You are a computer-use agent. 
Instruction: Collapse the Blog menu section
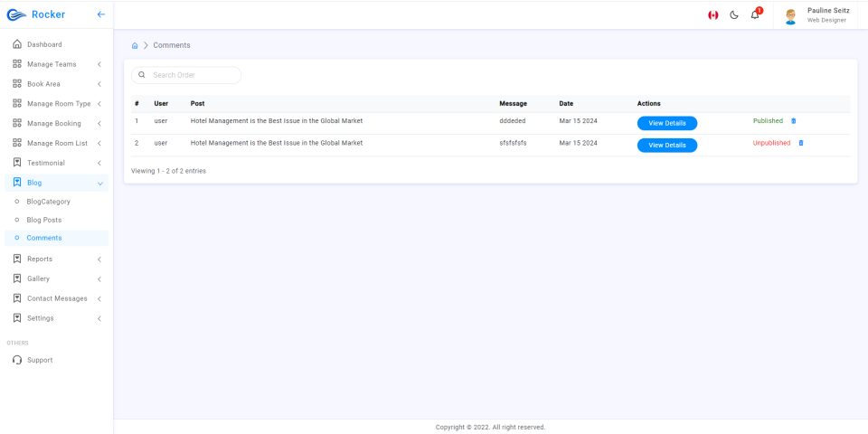click(x=56, y=183)
